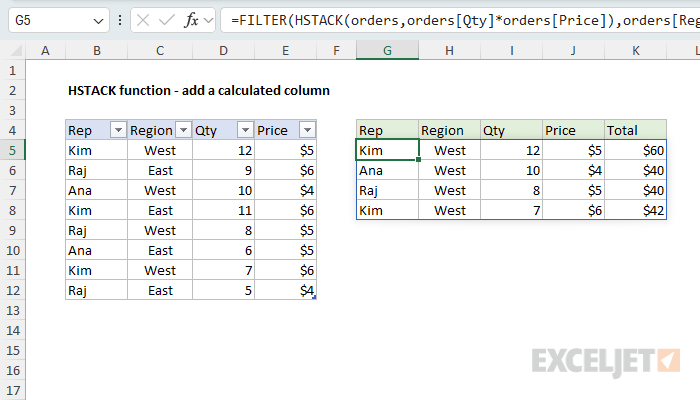Click the title 'HSTACK function - add a calculated column'
Screen dimensions: 700x400
(199, 91)
